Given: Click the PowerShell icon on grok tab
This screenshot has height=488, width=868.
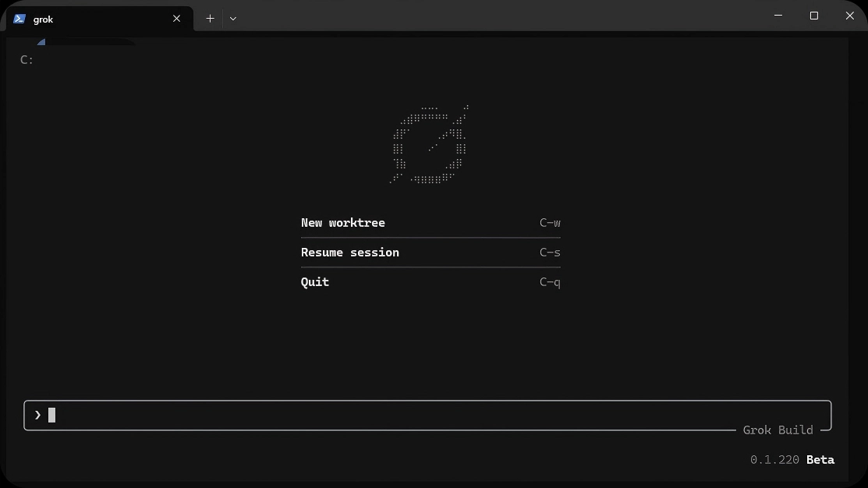Looking at the screenshot, I should point(19,19).
